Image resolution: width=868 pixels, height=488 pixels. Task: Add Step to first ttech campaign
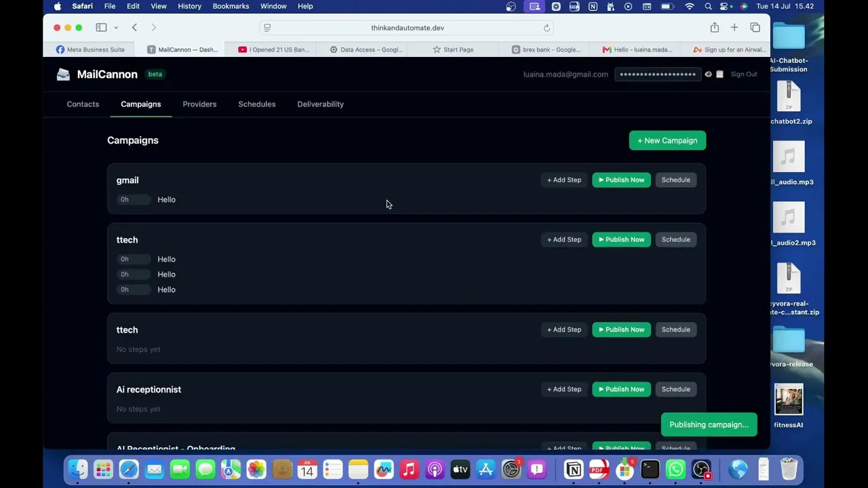(x=564, y=240)
